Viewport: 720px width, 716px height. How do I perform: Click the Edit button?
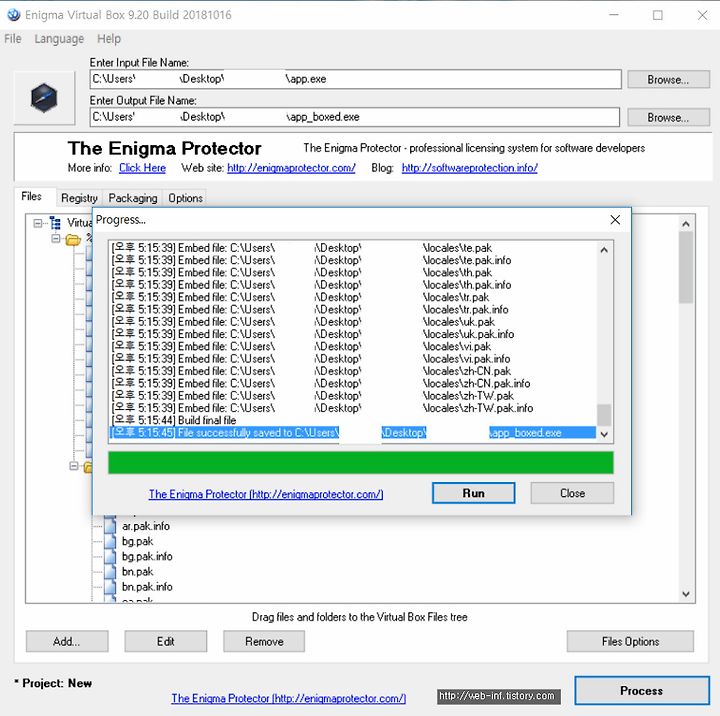pos(166,641)
